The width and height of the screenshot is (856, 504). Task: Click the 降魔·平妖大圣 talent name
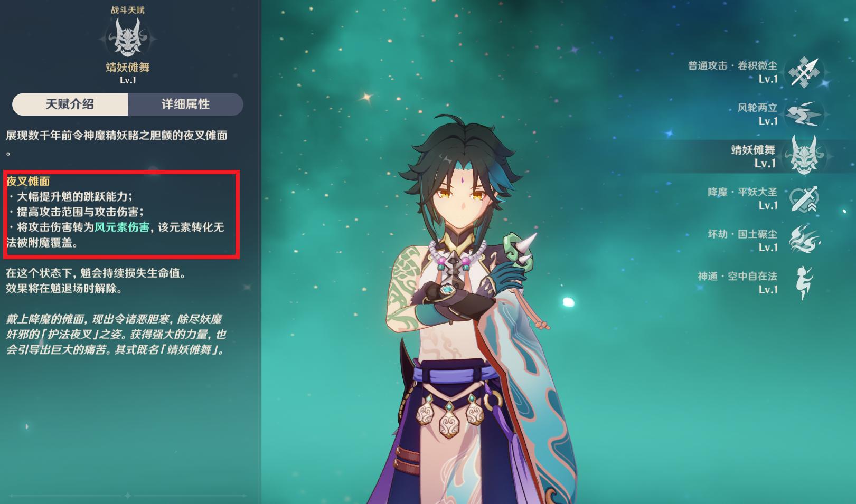click(x=742, y=192)
